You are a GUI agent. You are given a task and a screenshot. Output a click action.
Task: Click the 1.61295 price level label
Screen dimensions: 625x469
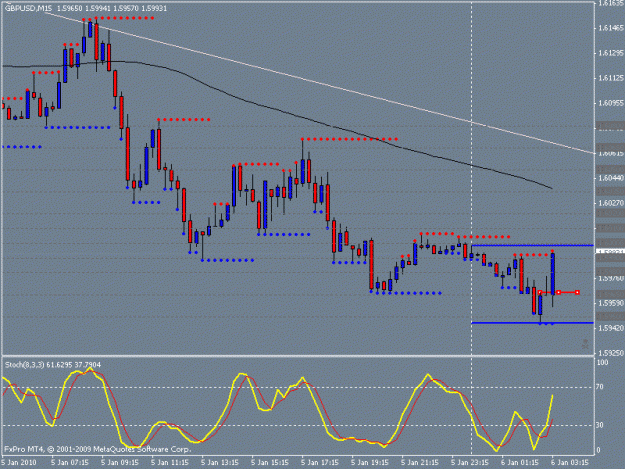(x=611, y=53)
